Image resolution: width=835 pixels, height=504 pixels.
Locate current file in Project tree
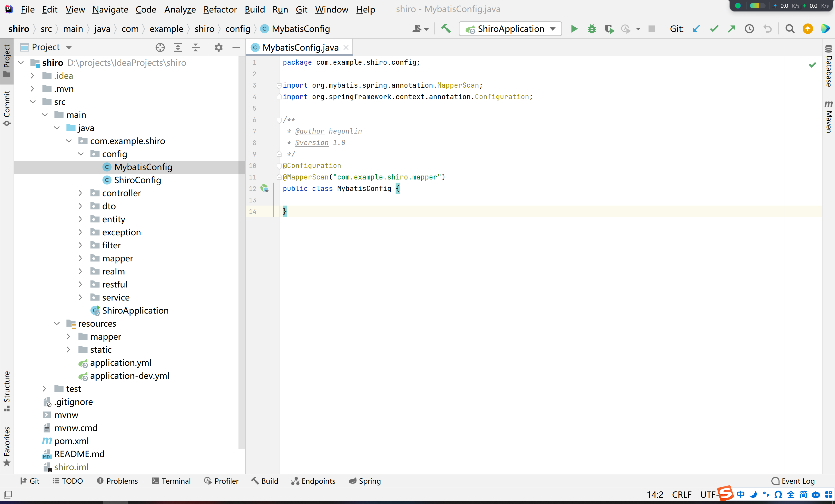160,47
